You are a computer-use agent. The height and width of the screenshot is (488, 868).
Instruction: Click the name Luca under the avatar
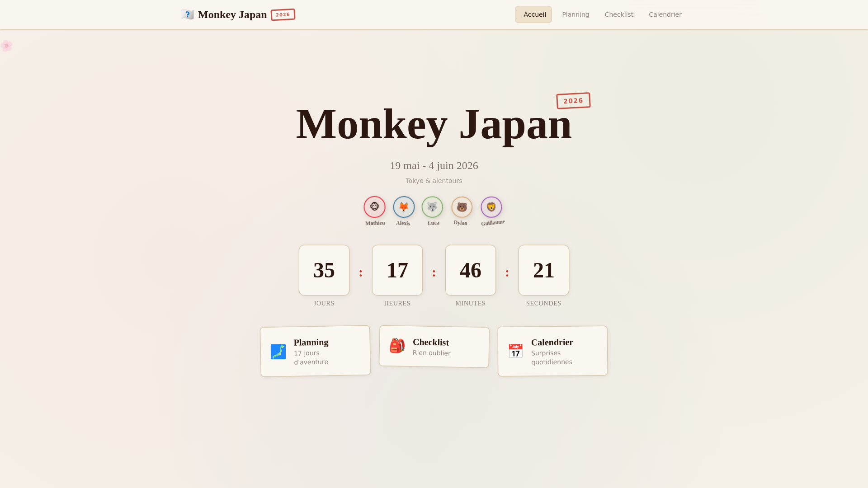click(434, 223)
